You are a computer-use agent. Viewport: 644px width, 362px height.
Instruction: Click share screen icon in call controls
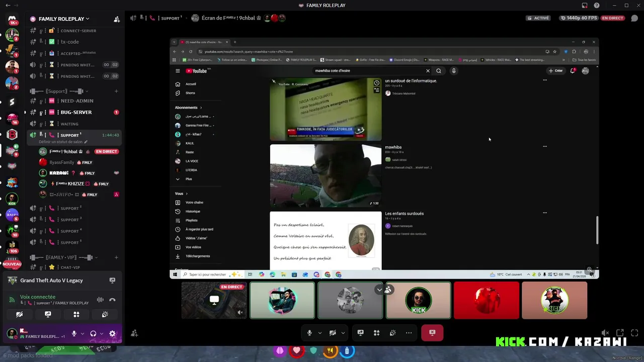(361, 333)
